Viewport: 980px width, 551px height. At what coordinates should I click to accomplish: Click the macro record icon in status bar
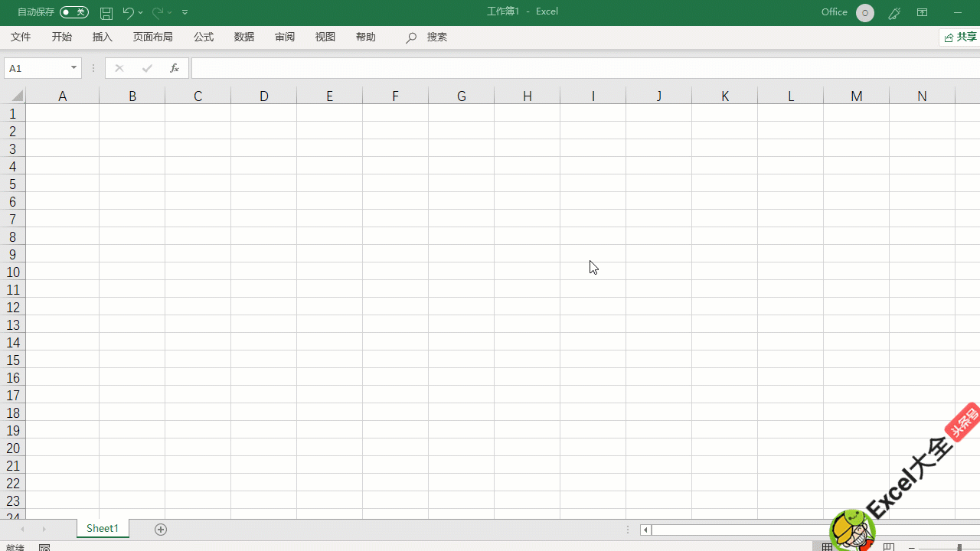[x=44, y=547]
